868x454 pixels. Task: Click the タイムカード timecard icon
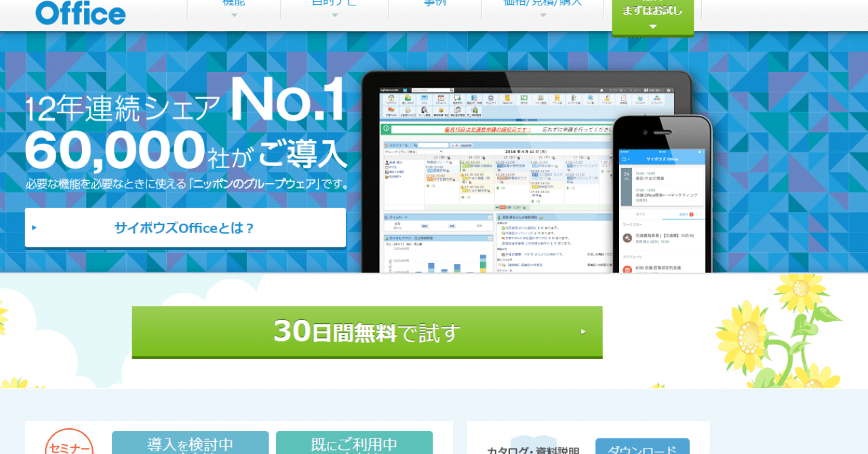coord(490,99)
